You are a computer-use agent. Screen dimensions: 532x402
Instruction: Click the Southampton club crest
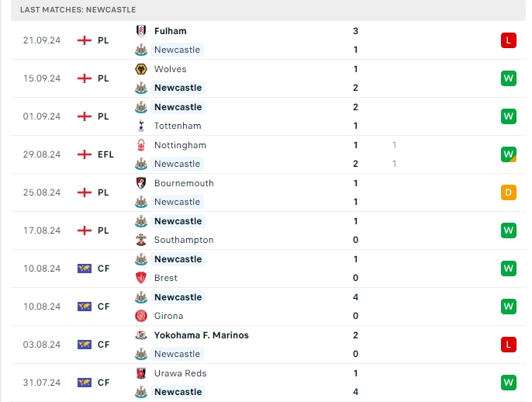[141, 240]
